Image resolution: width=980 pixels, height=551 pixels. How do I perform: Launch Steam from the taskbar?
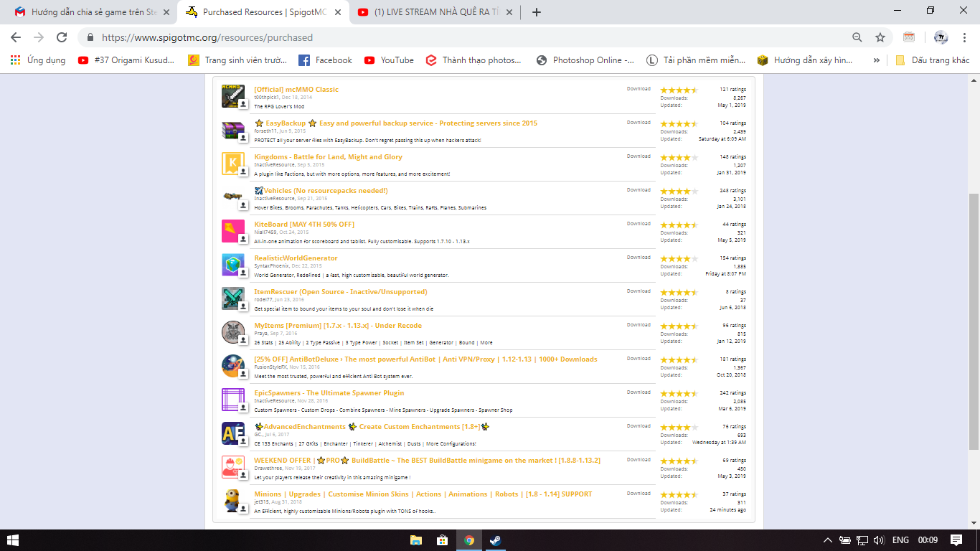coord(495,540)
